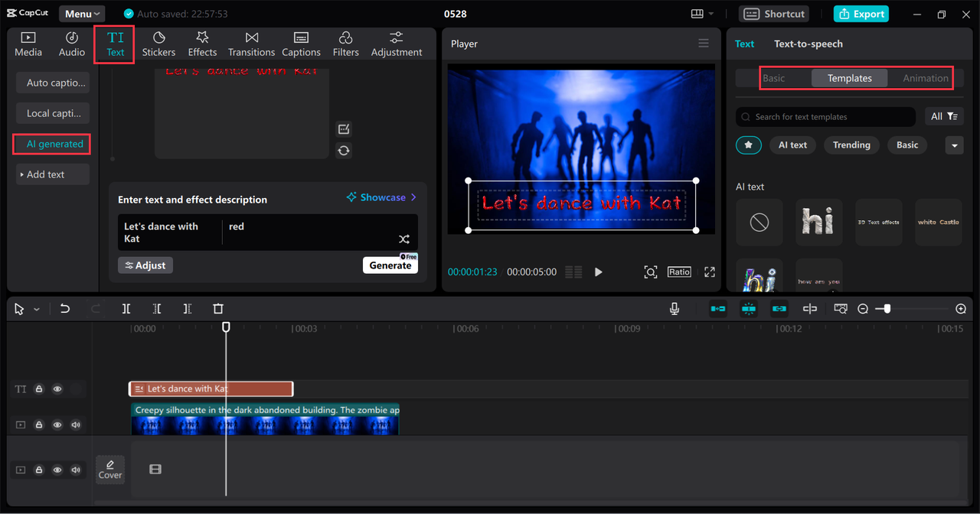Toggle clip linkage
This screenshot has height=514, width=980.
coord(779,309)
